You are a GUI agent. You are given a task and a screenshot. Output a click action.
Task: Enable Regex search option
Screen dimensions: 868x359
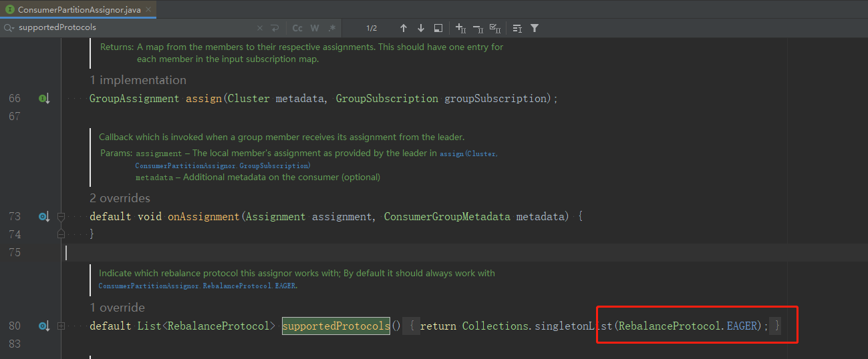[x=332, y=28]
